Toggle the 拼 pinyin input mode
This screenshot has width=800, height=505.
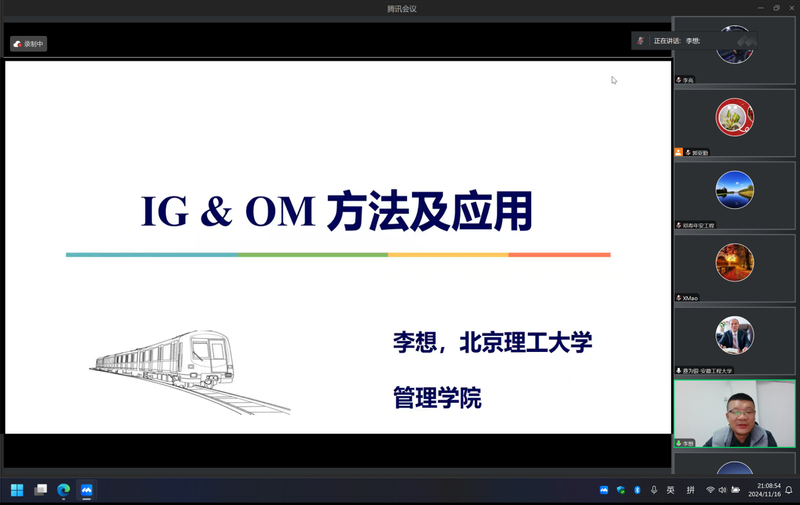coord(690,490)
